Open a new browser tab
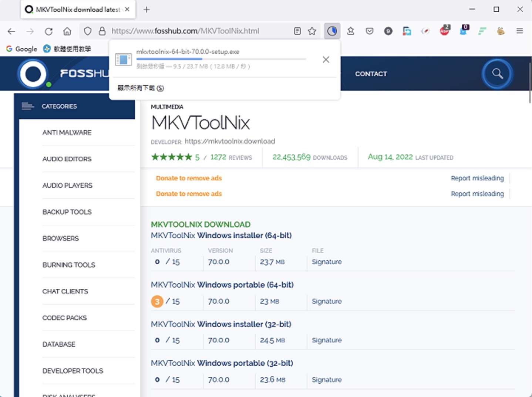 click(147, 10)
